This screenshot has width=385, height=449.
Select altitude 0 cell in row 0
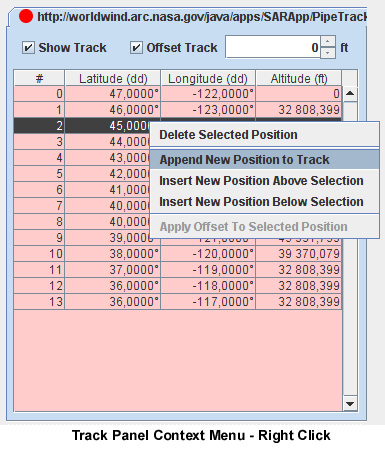tap(299, 94)
